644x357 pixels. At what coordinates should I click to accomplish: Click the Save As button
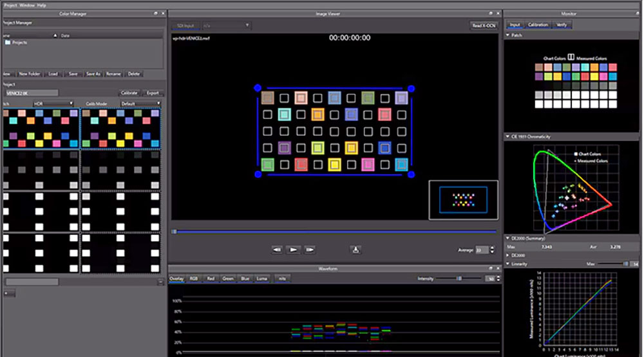93,74
